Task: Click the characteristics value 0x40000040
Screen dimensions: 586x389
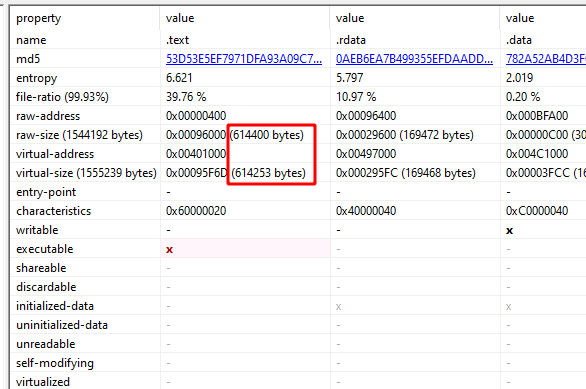Action: tap(366, 211)
